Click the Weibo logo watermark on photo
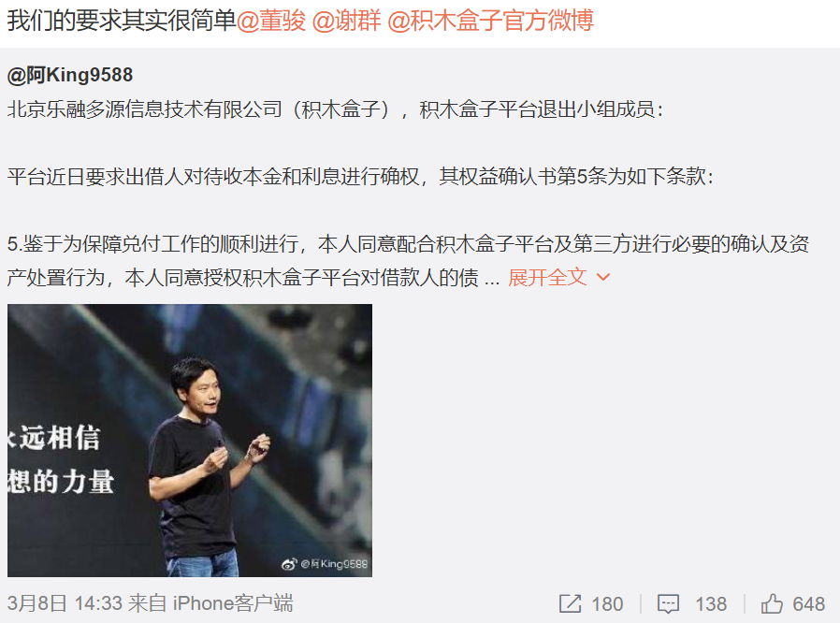Image resolution: width=840 pixels, height=623 pixels. tap(289, 563)
